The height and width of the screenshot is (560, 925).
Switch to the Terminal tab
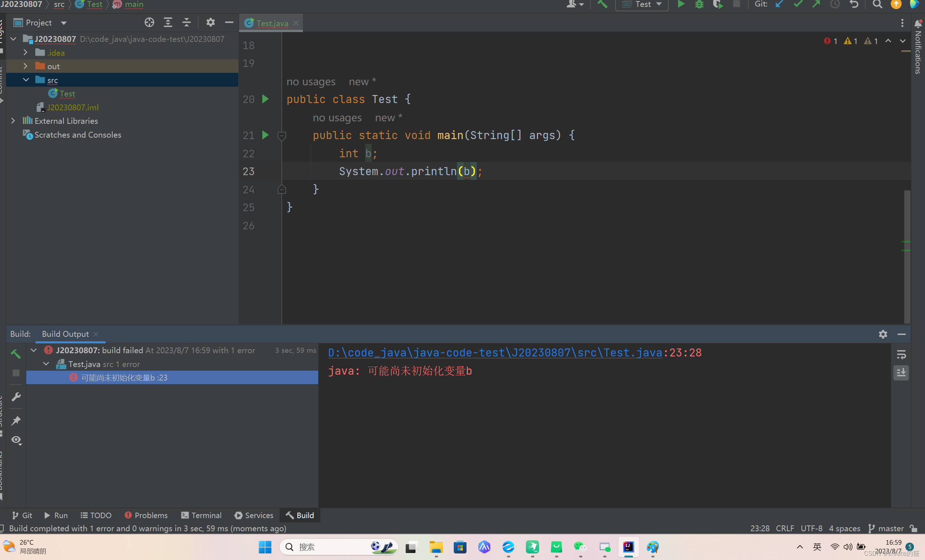[x=201, y=515]
